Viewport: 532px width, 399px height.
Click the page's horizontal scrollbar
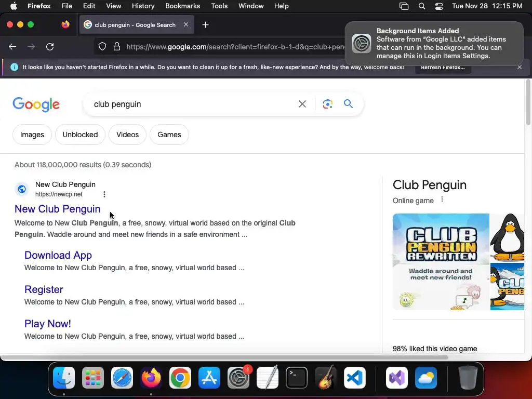[x=224, y=357]
